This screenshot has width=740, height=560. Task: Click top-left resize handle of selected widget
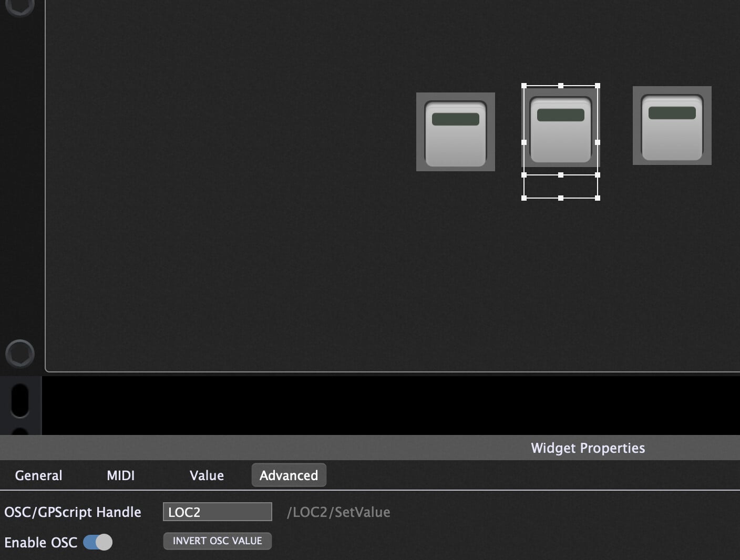[524, 86]
